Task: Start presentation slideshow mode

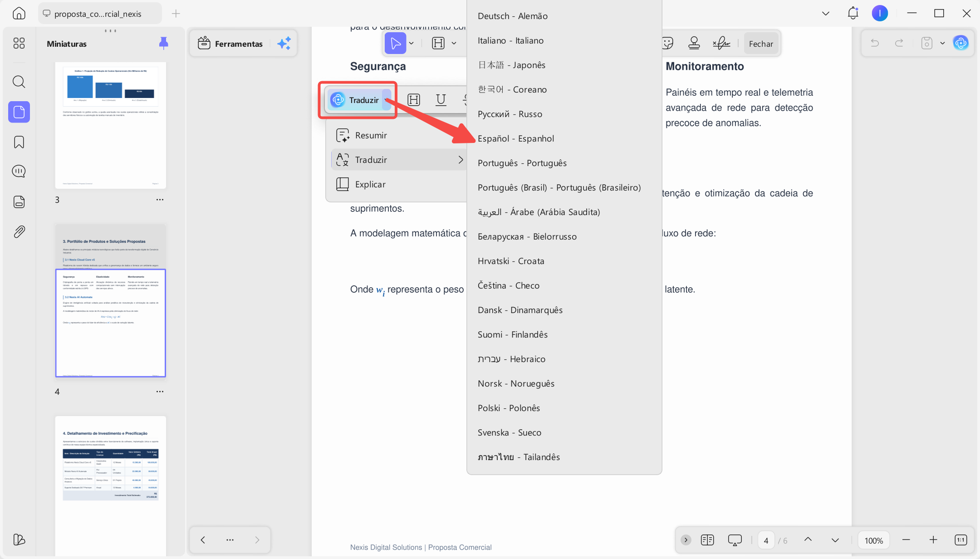Action: coord(735,540)
